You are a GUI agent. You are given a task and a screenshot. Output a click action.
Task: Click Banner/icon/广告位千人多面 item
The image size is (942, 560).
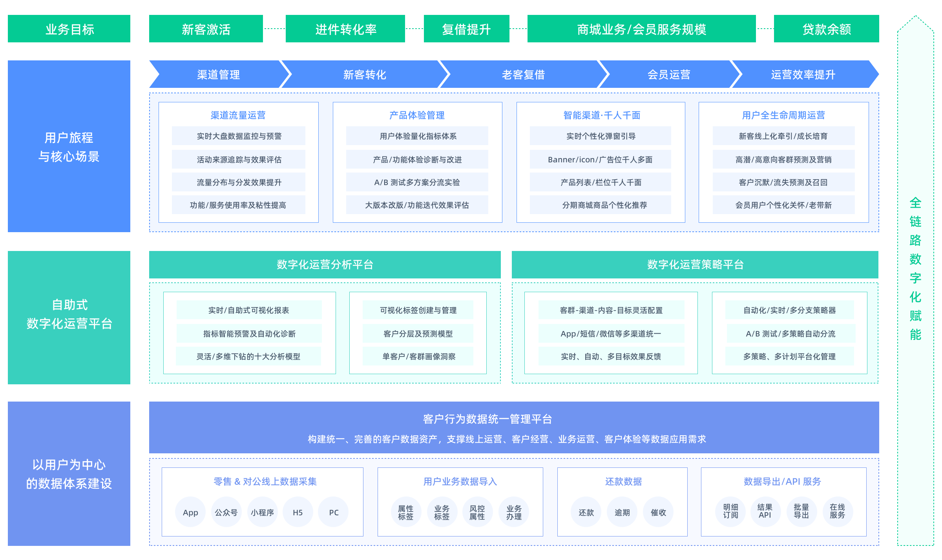(601, 159)
